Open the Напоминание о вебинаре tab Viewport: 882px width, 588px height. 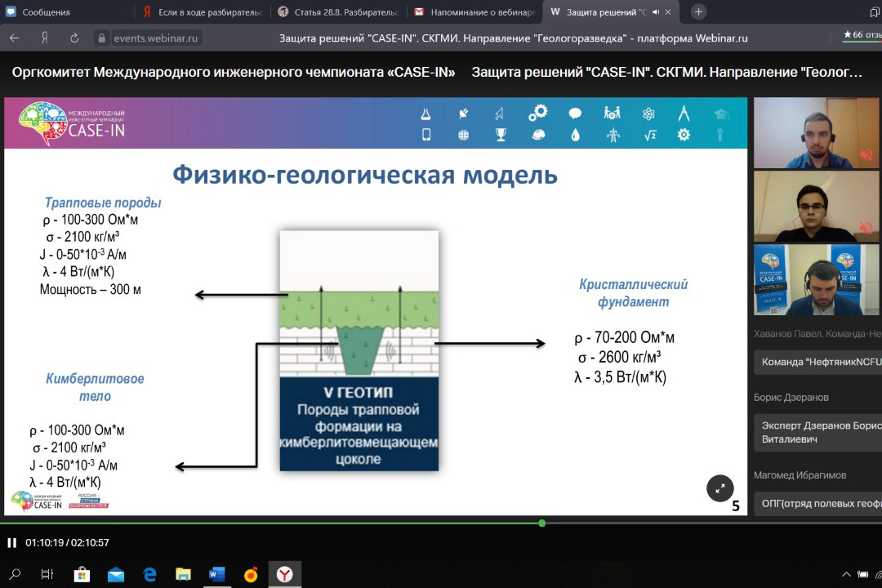coord(474,11)
